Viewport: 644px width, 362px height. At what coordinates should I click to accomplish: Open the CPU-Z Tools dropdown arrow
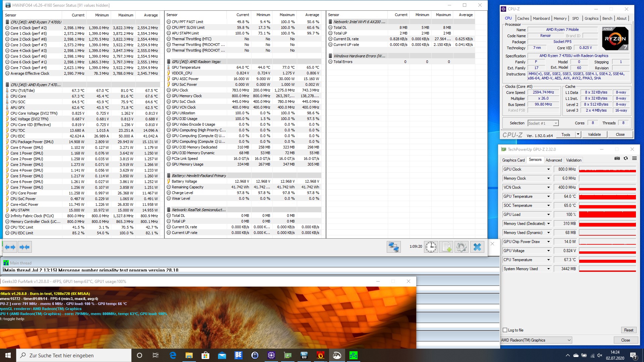[578, 134]
